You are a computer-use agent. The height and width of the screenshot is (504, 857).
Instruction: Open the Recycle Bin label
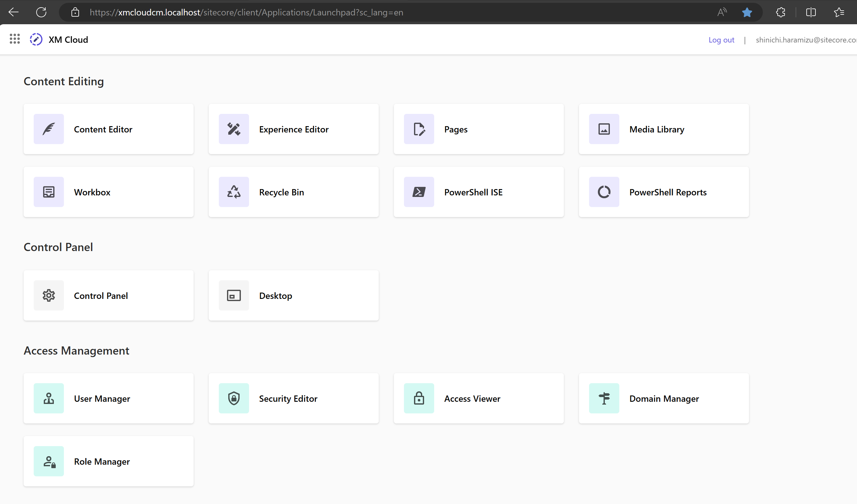pyautogui.click(x=281, y=192)
